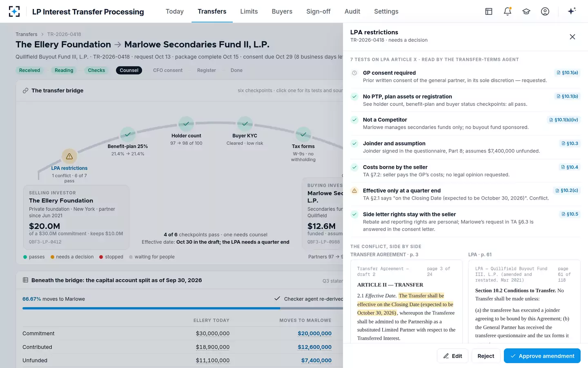Screen dimensions: 588x368
Task: Select the Reading stage pill
Action: click(64, 70)
